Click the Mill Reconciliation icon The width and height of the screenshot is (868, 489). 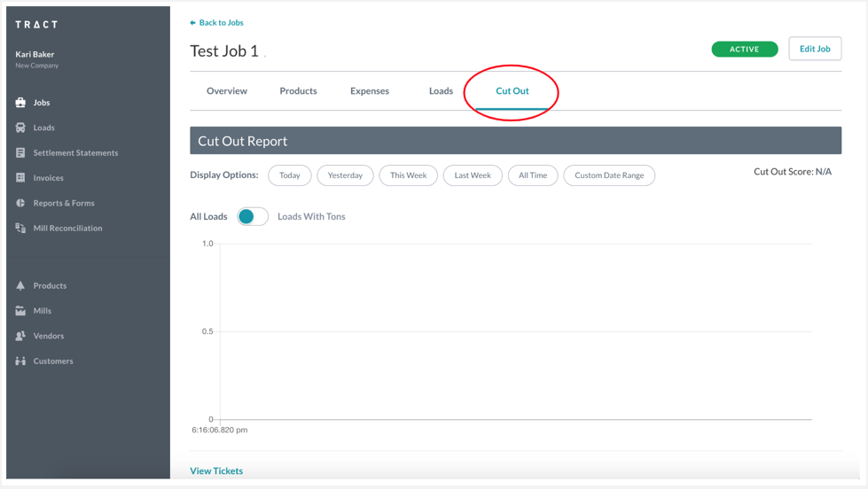(20, 229)
